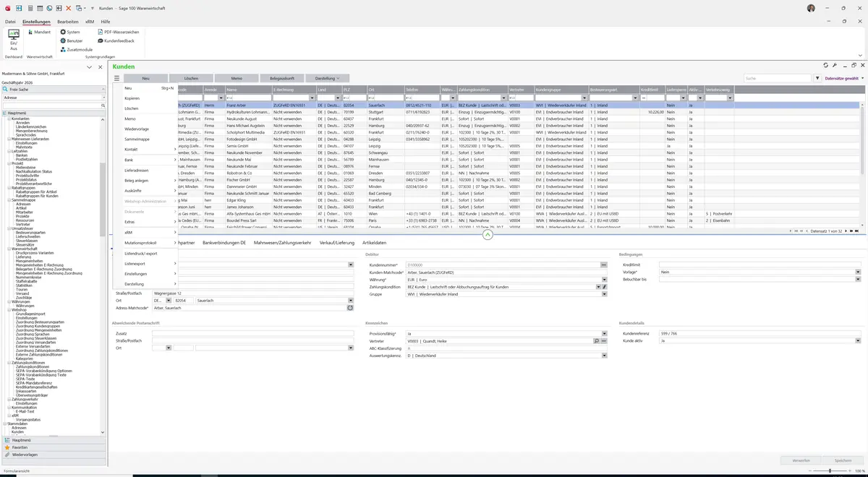The width and height of the screenshot is (868, 477).
Task: Open the Währung dropdown in Debitor section
Action: 604,279
